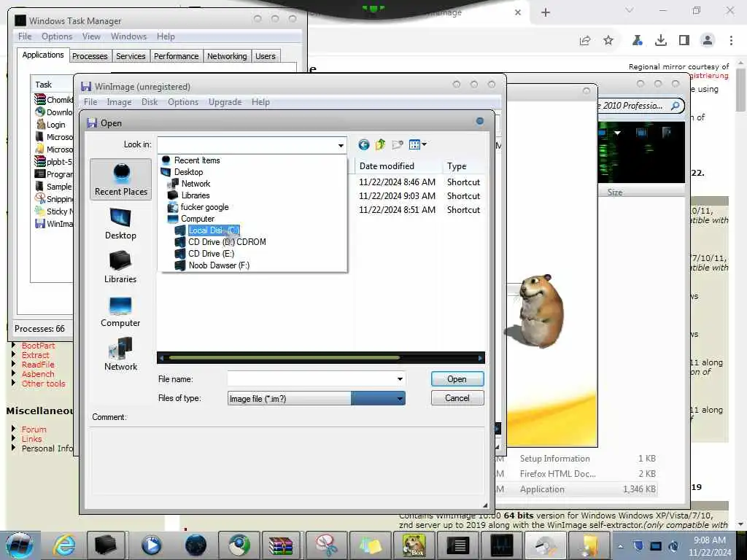Click the Up One Level folder icon
The image size is (747, 560).
380,144
